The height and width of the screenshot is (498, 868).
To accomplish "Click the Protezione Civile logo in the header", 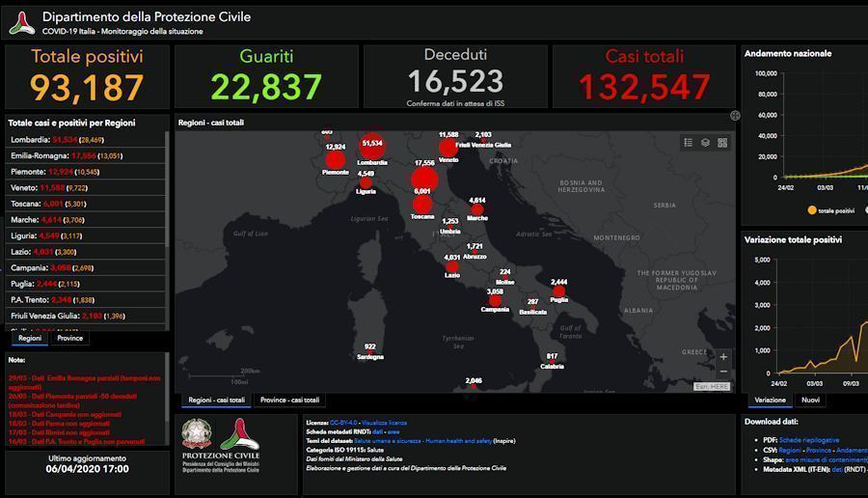I will (x=21, y=23).
